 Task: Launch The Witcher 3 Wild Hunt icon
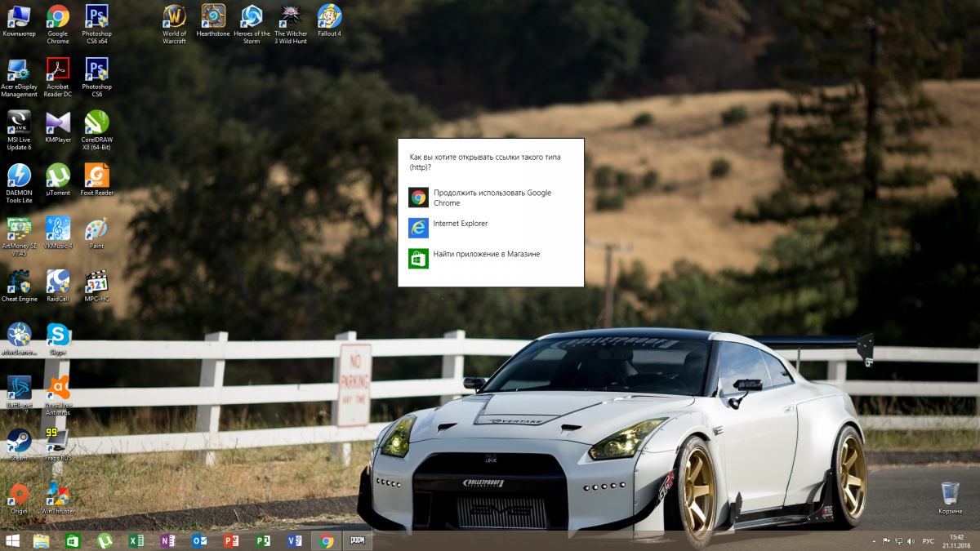tap(290, 18)
